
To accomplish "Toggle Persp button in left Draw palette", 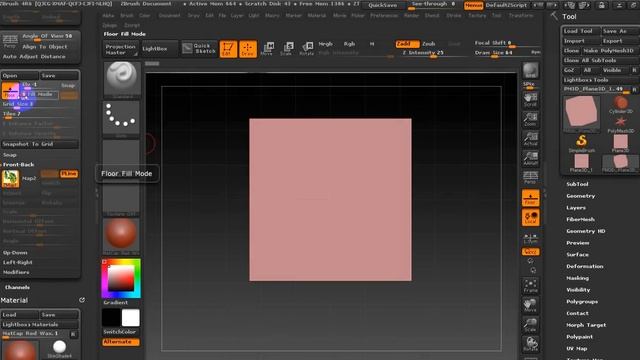I will tap(10, 41).
